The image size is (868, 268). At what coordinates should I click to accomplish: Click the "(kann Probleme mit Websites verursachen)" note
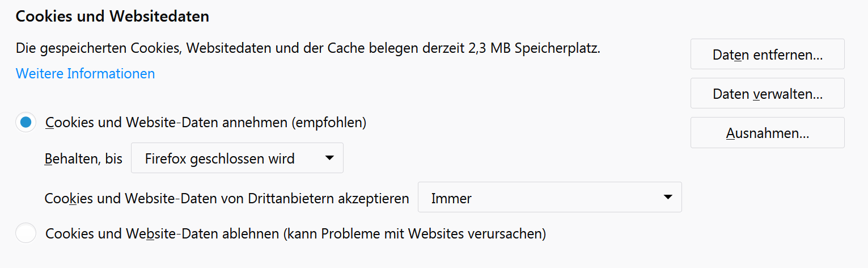[x=414, y=233]
